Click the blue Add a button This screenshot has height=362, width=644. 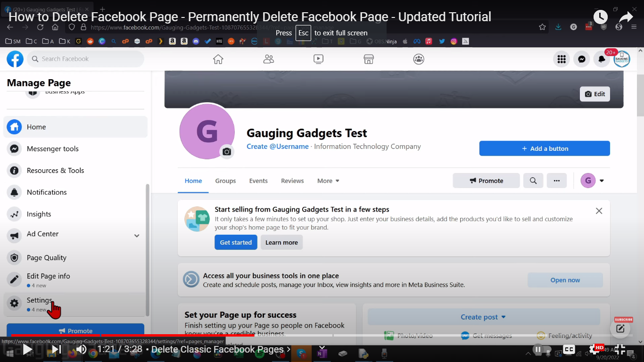(544, 148)
